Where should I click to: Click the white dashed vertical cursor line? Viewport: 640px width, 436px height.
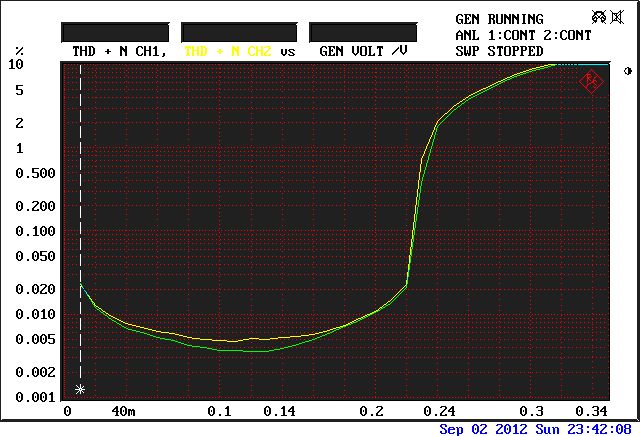tap(80, 221)
